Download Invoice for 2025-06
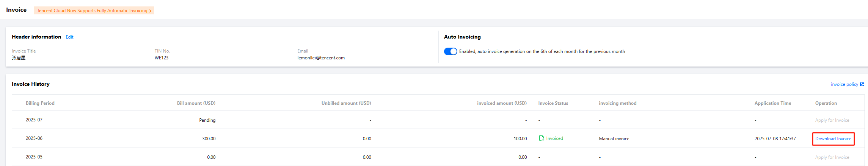This screenshot has width=868, height=166. point(833,139)
